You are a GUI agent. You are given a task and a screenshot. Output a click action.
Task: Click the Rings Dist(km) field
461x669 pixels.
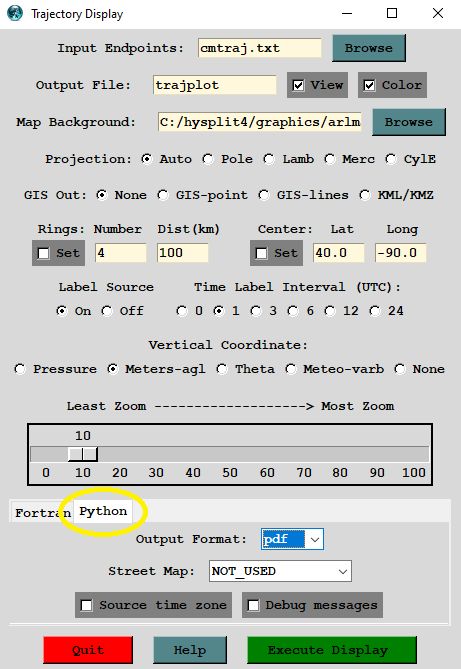tap(183, 253)
